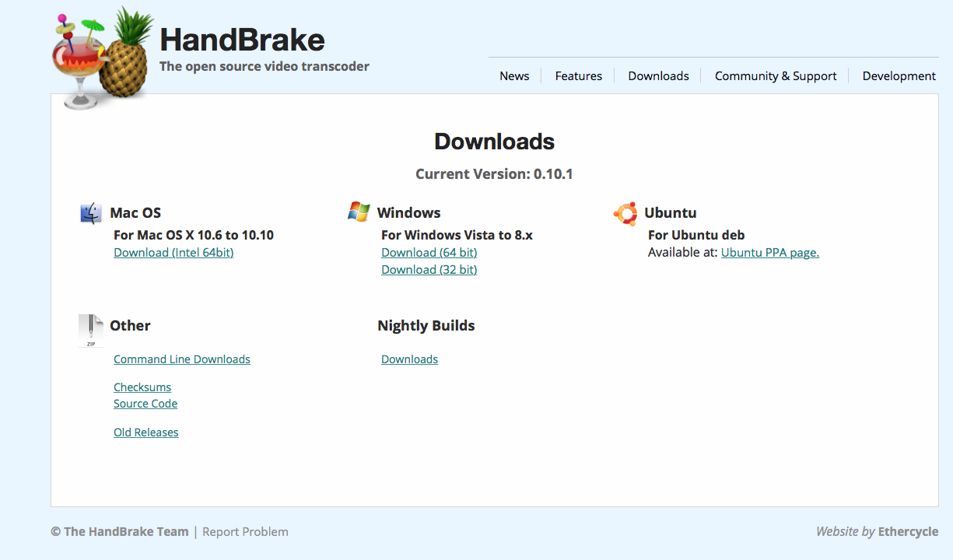The image size is (953, 560).
Task: Open the Ubuntu PPA page link
Action: [770, 253]
